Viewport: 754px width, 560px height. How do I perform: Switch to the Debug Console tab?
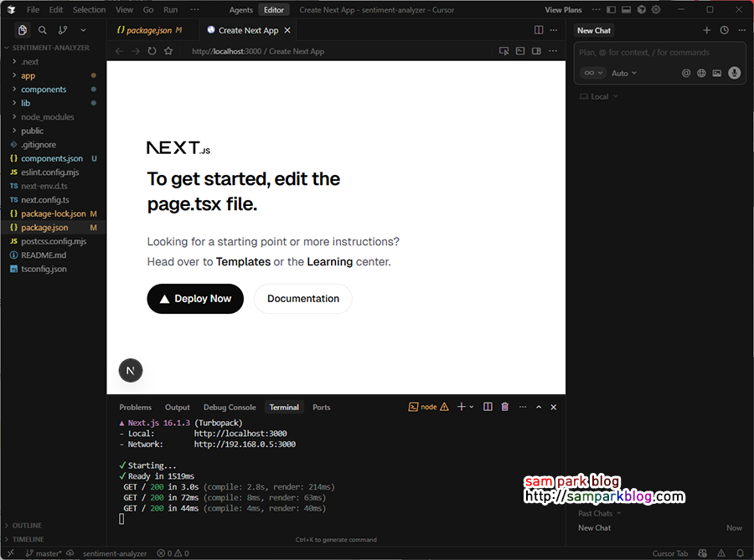tap(230, 408)
